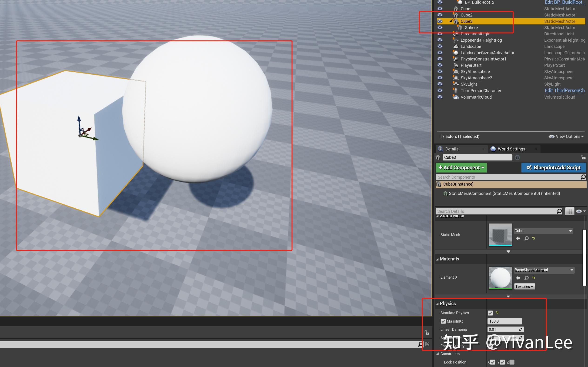The width and height of the screenshot is (588, 367).
Task: Open details view options eye dropdown
Action: pos(581,211)
